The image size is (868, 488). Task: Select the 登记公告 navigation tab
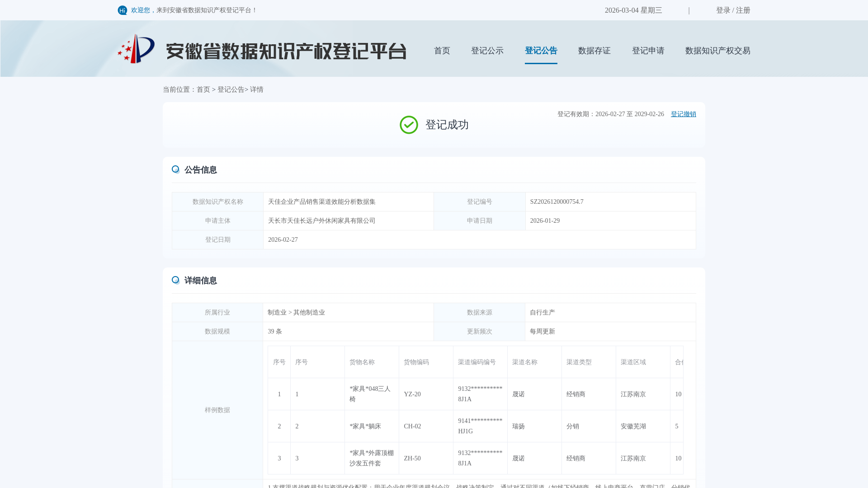(541, 51)
